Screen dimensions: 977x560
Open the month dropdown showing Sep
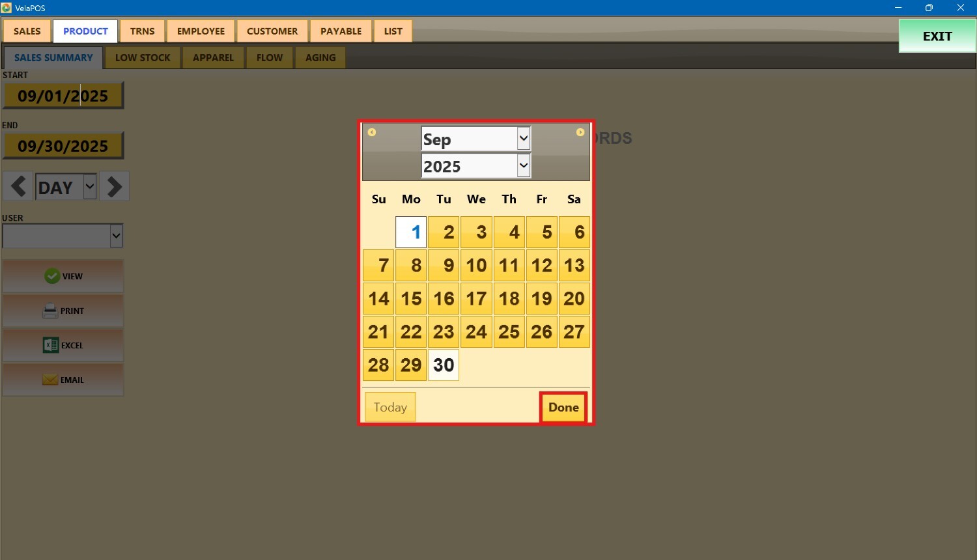pos(475,139)
